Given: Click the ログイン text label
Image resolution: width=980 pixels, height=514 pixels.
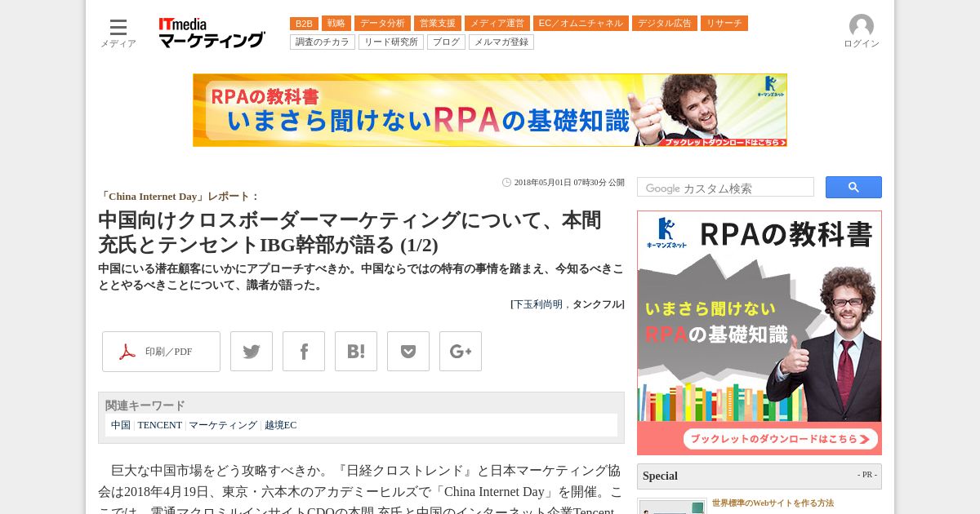Looking at the screenshot, I should [862, 44].
